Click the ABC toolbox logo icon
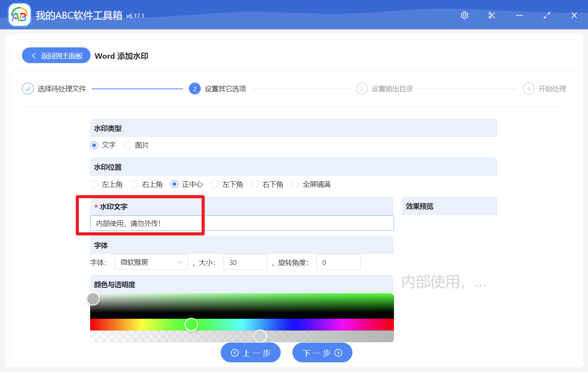The image size is (588, 372). tap(19, 14)
